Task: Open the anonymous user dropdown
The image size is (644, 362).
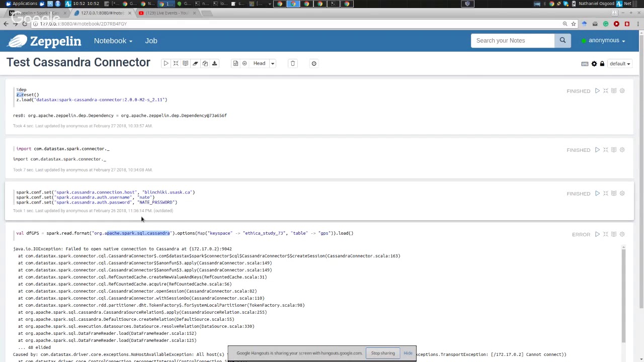Action: click(603, 41)
